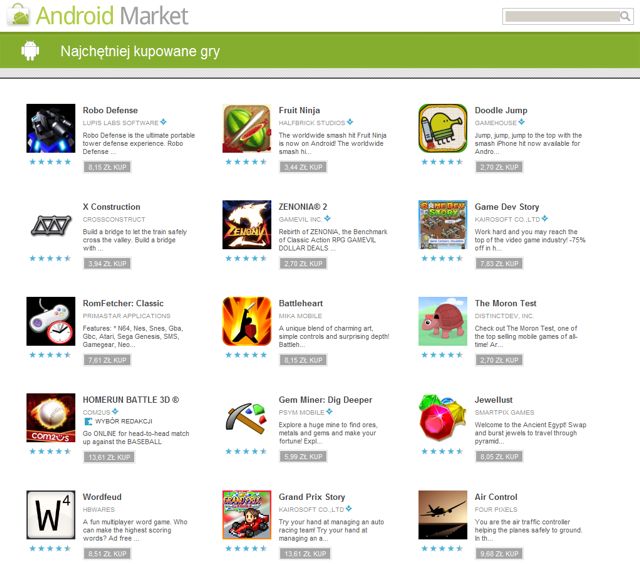Open the Wordfeud W tile icon
Viewport: 640px width, 564px height.
pos(51,515)
